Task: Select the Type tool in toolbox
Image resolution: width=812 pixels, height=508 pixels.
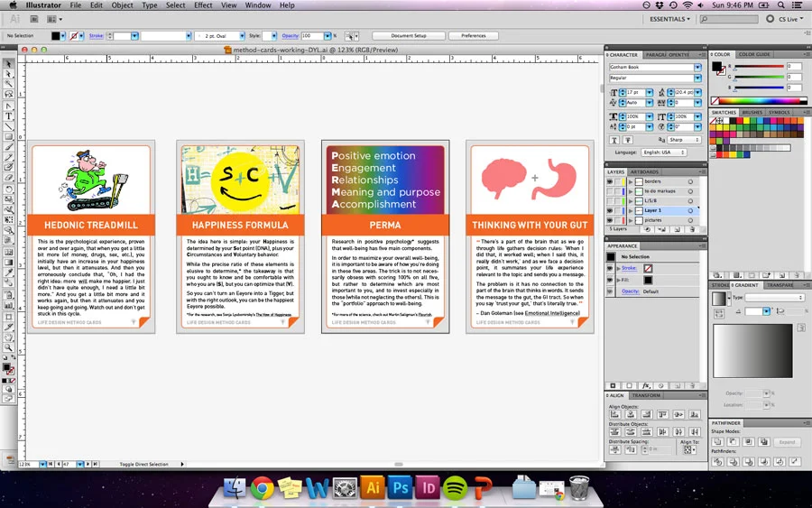Action: click(8, 116)
